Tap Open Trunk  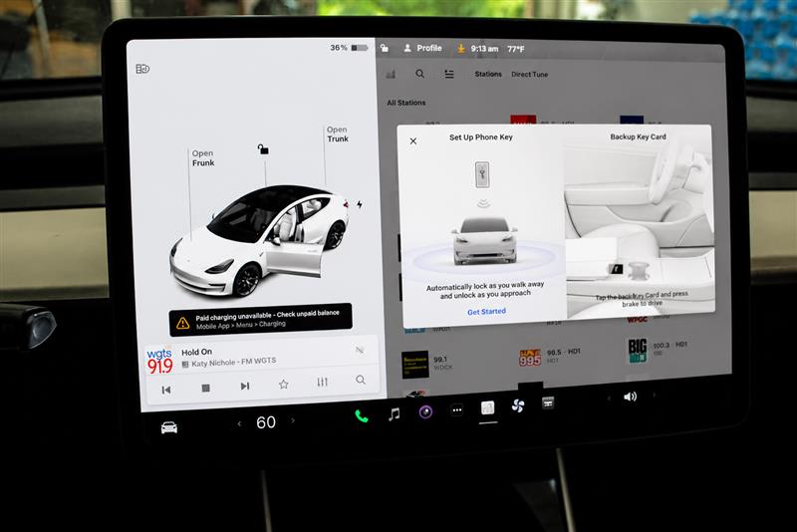tap(338, 134)
